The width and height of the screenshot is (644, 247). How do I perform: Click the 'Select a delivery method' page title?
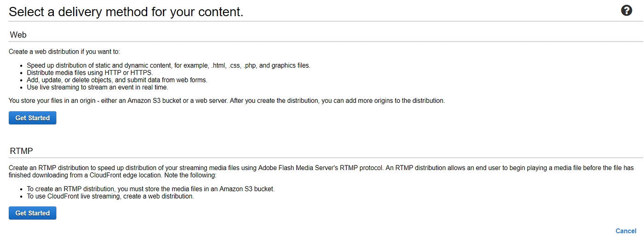(126, 12)
